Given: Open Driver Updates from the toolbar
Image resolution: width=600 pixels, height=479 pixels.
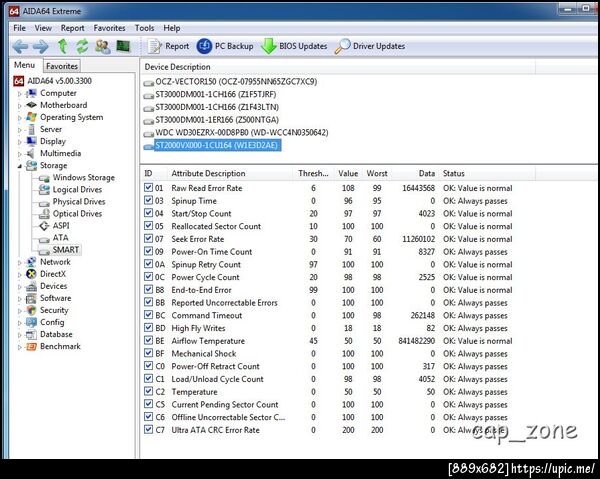Looking at the screenshot, I should (370, 46).
